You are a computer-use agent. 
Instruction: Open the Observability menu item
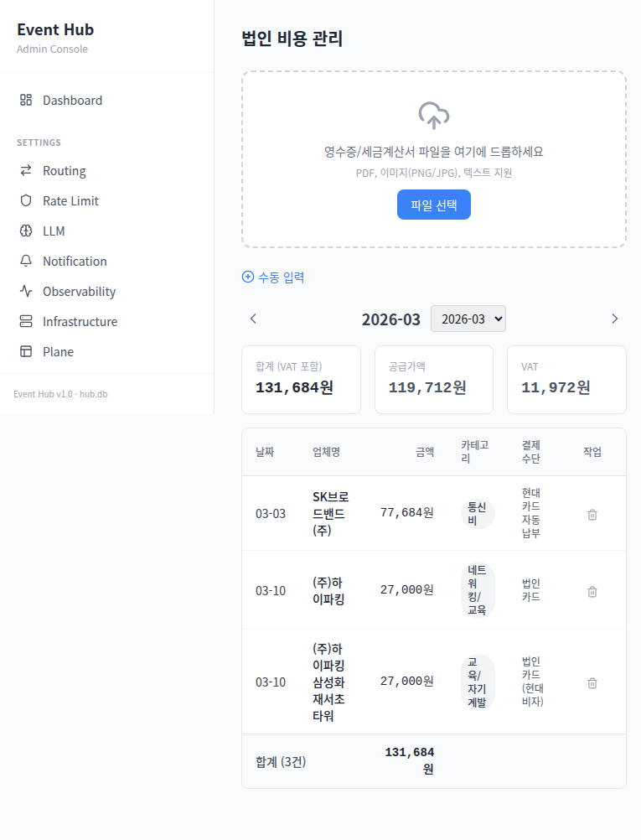(x=80, y=292)
